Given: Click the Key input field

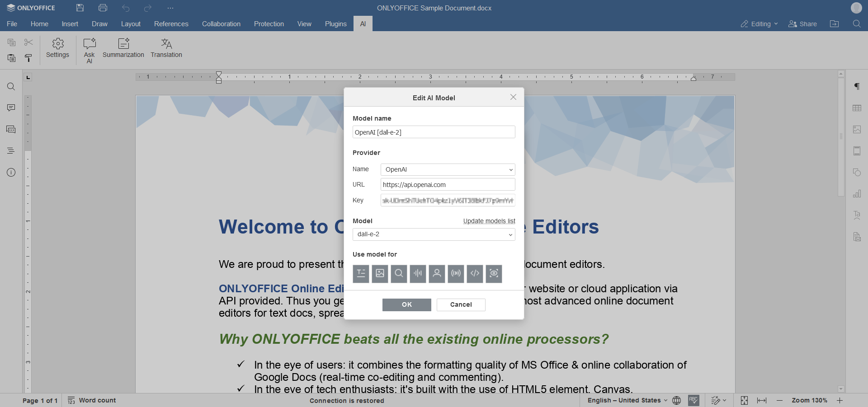Looking at the screenshot, I should tap(447, 200).
